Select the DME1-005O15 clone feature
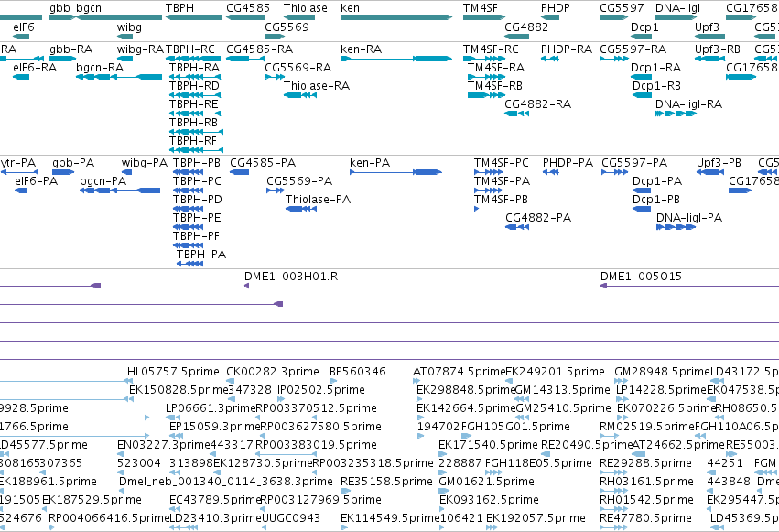 pos(689,286)
